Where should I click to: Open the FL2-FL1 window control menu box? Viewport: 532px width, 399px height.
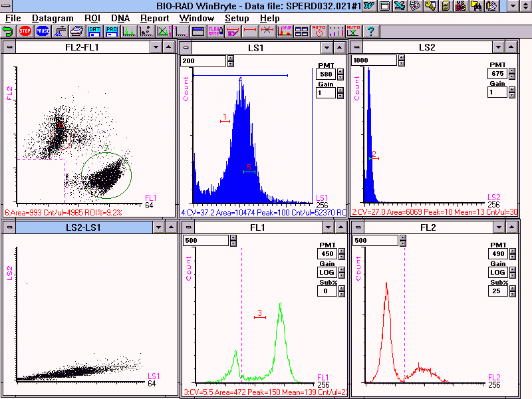coord(9,47)
